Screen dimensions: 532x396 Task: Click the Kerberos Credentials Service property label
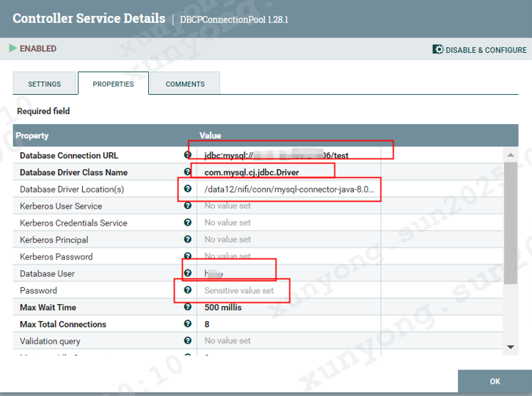click(73, 223)
